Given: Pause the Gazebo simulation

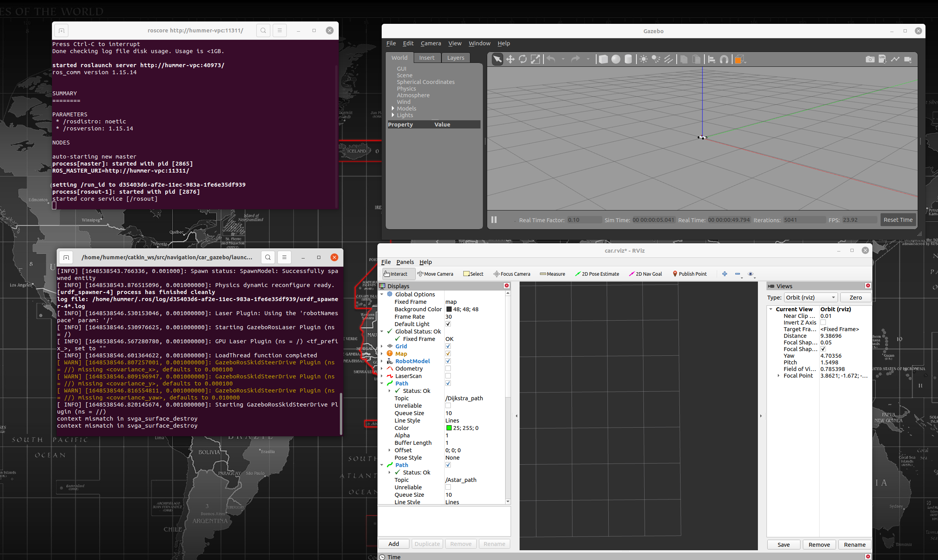Looking at the screenshot, I should pos(494,220).
